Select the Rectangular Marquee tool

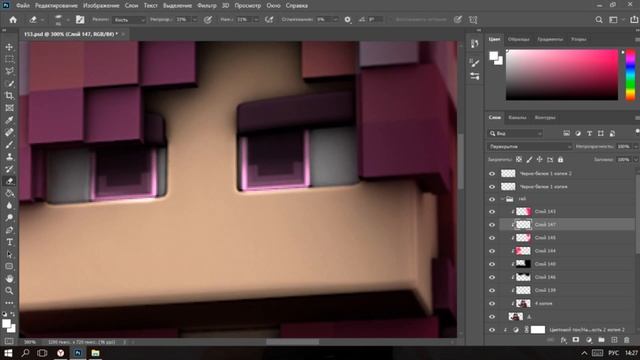pyautogui.click(x=9, y=59)
